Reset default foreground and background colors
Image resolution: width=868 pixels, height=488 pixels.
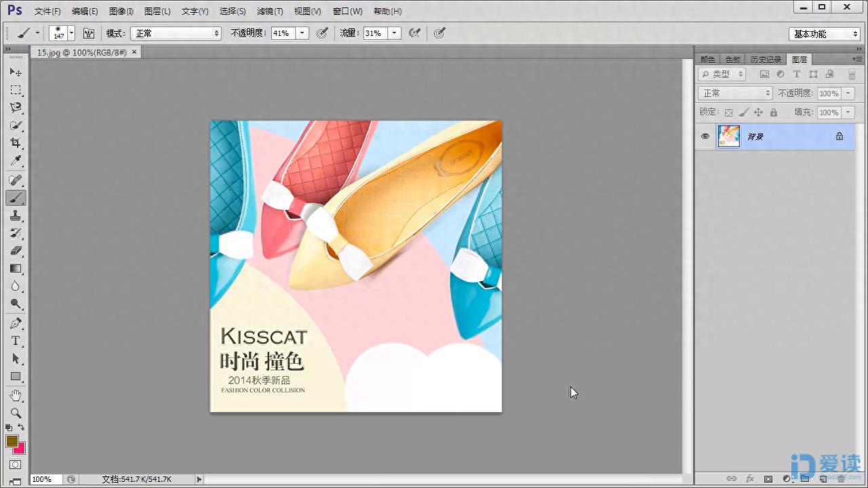9,428
